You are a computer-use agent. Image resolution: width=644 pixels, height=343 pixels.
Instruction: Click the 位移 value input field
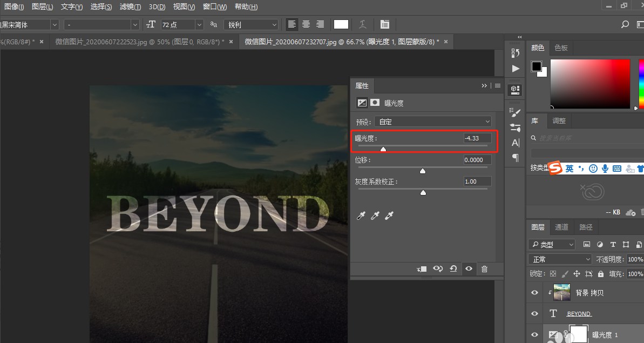[477, 160]
